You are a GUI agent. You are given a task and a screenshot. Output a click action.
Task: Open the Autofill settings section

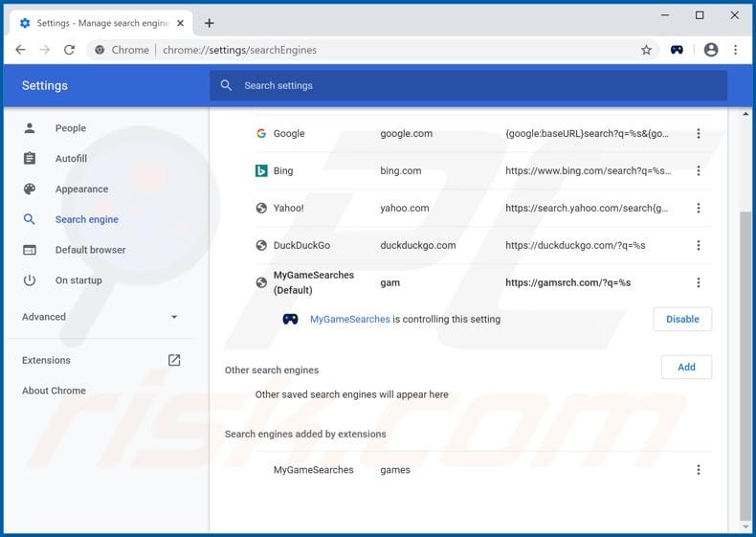tap(71, 158)
